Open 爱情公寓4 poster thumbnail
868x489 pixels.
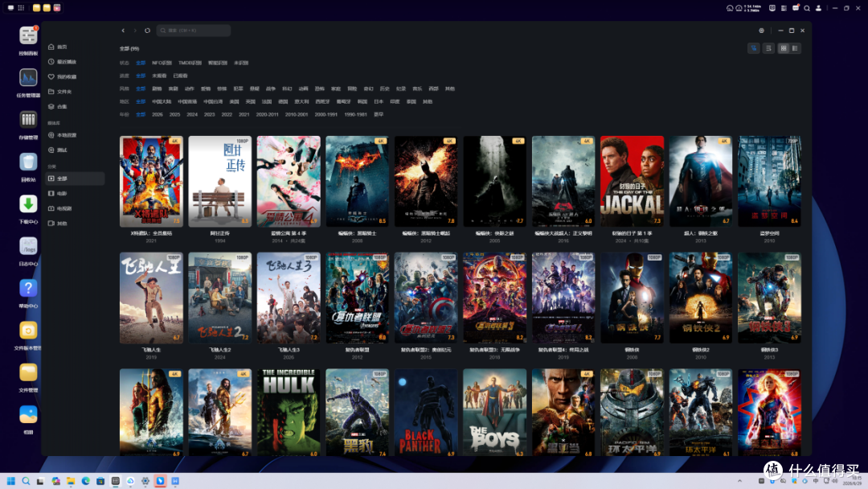tap(289, 181)
